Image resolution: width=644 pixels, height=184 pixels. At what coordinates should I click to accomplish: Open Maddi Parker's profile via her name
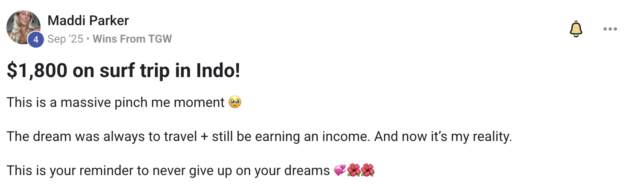88,20
